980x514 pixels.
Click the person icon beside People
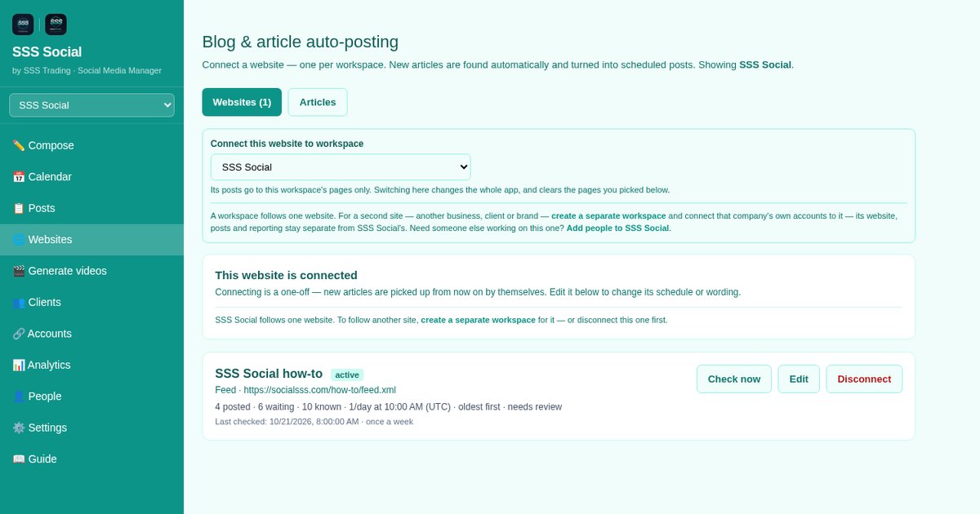click(19, 397)
